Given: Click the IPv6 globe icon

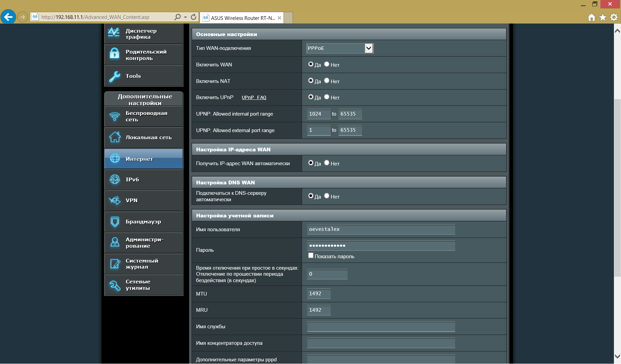Looking at the screenshot, I should click(x=115, y=179).
